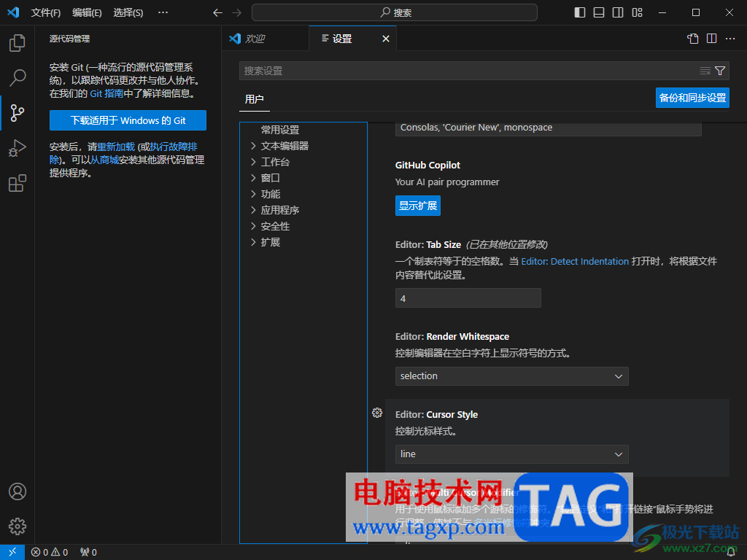Click the ports forwarded status indicator

(88, 553)
